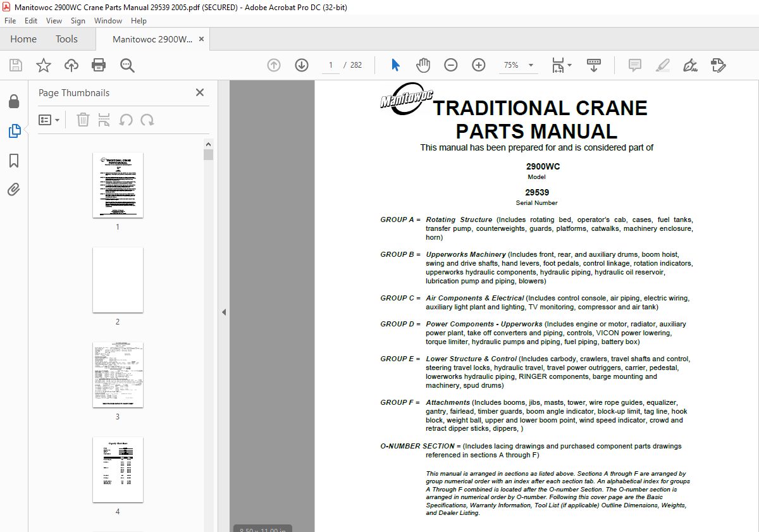Open the Window menu

pos(108,21)
